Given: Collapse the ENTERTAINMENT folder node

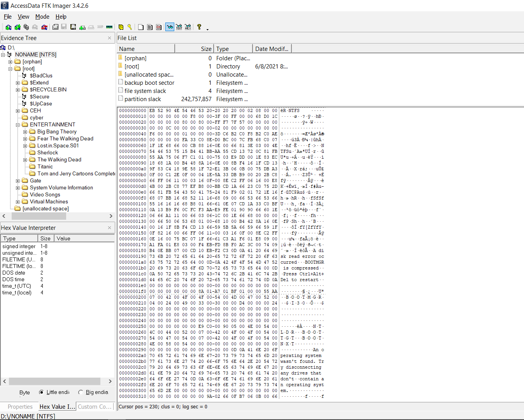Looking at the screenshot, I should (18, 124).
